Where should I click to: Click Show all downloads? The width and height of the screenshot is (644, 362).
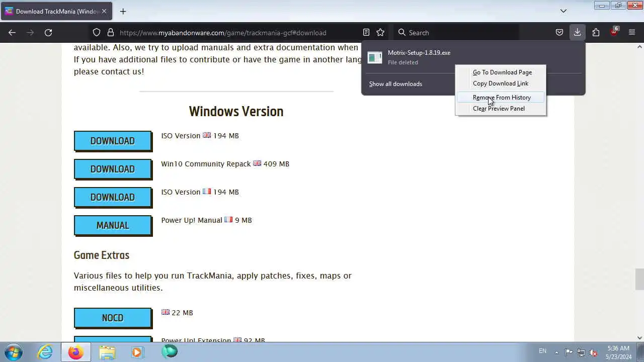click(395, 84)
